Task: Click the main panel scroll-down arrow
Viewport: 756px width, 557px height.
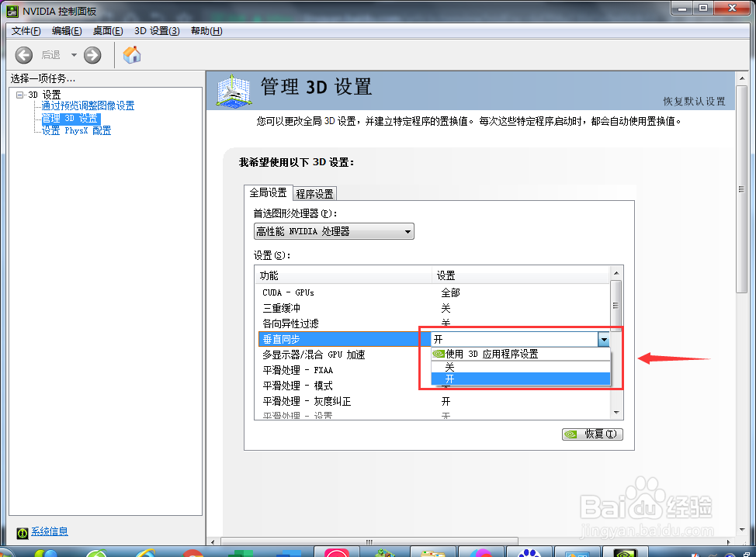Action: coord(741,530)
